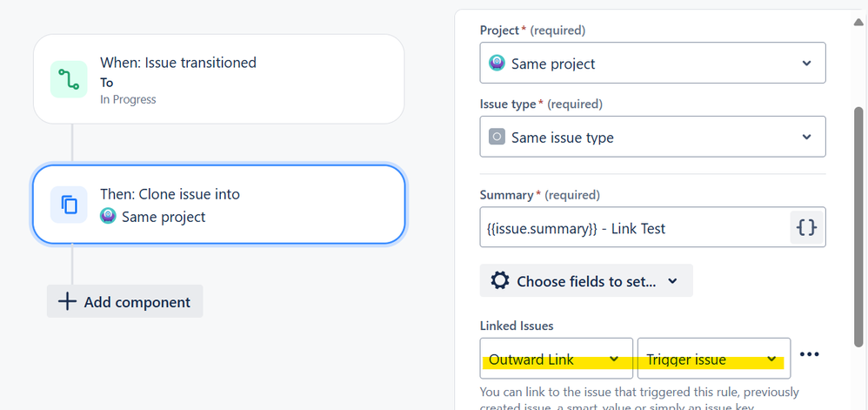
Task: Click the blue clone issue icon
Action: (69, 205)
